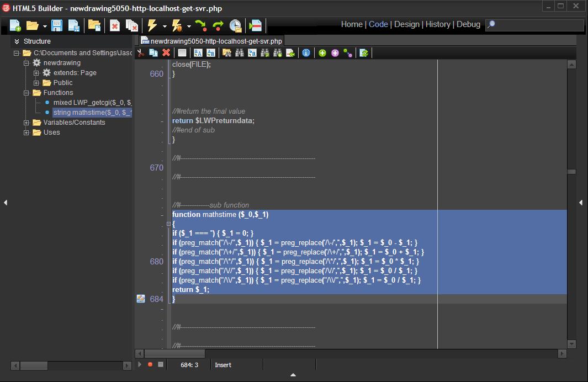Open dropdown arrow next to Run lightning

(x=165, y=26)
